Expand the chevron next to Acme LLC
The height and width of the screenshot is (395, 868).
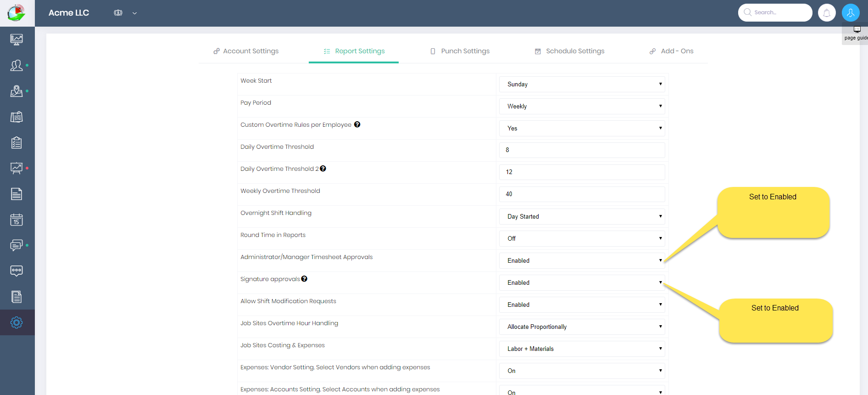point(134,13)
